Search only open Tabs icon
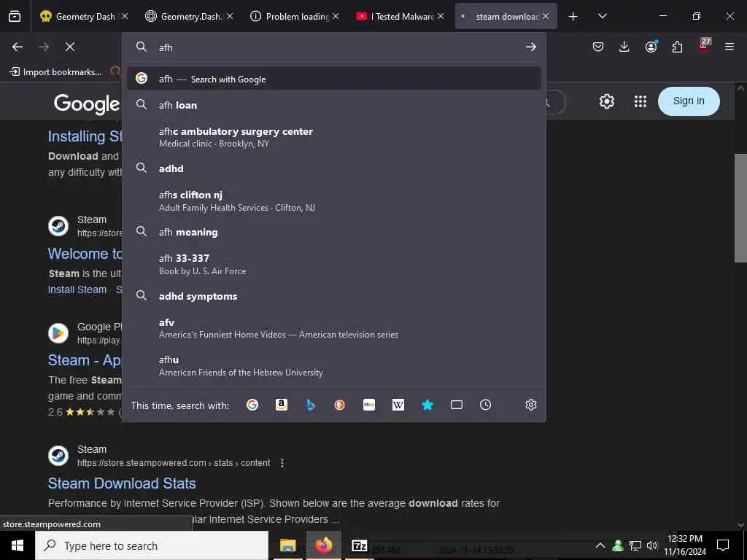Screen dimensions: 747x560 coord(457,405)
